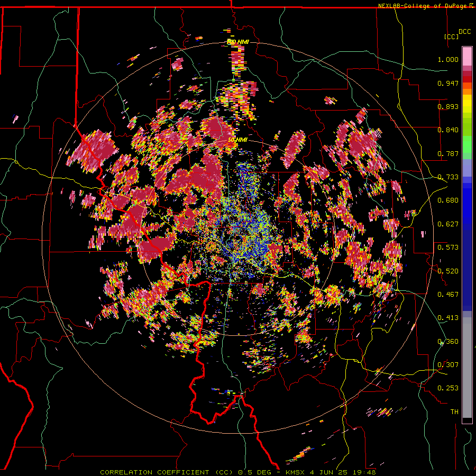
Task: Click the 50 NMI range ring label
Action: point(237,140)
